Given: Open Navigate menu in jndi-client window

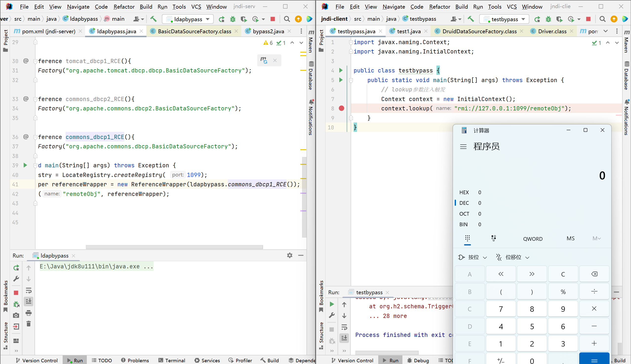Looking at the screenshot, I should (x=394, y=7).
